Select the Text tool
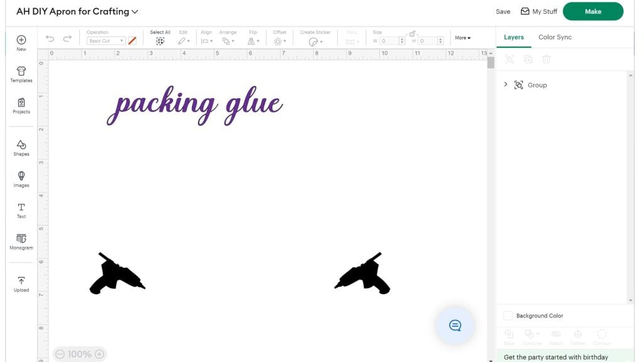This screenshot has width=644, height=362. pos(21,211)
